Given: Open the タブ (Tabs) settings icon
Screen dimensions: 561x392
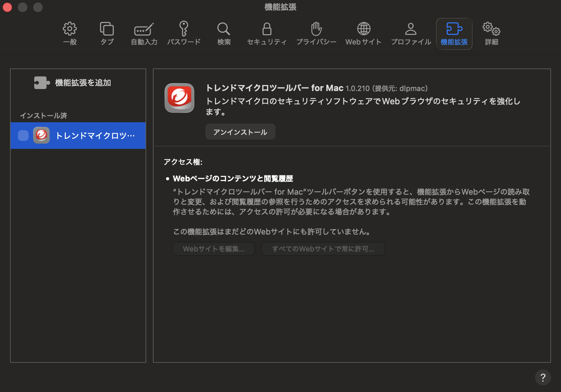Looking at the screenshot, I should [107, 33].
